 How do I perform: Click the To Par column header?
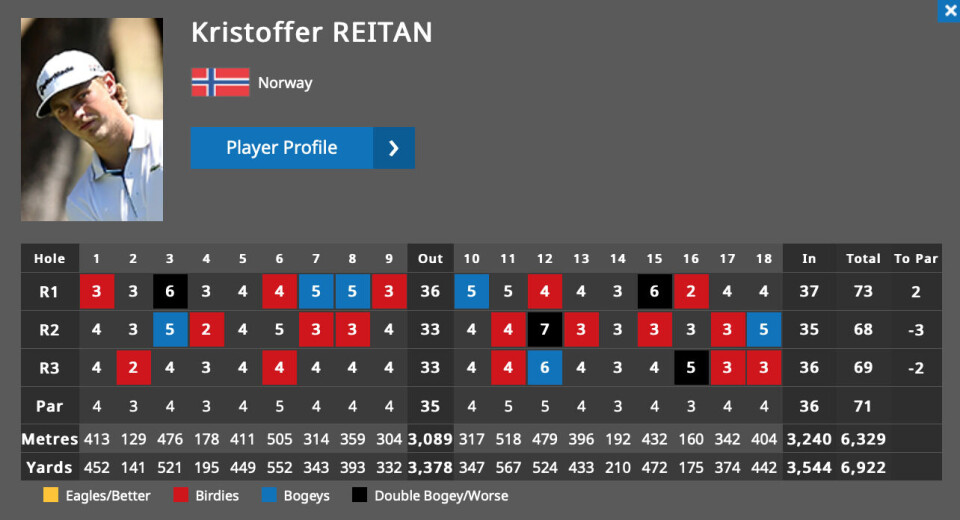click(916, 258)
